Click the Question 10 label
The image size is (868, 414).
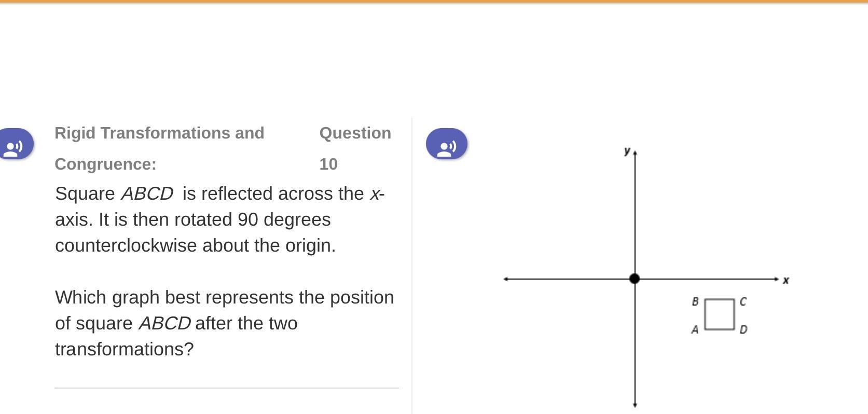point(355,148)
